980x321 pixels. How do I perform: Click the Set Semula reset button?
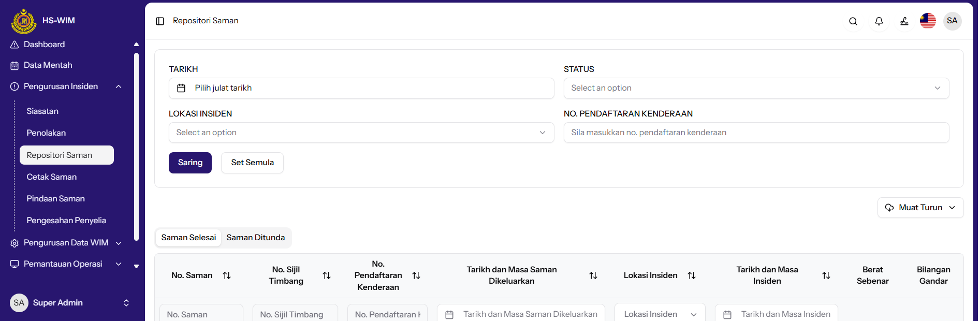[252, 163]
